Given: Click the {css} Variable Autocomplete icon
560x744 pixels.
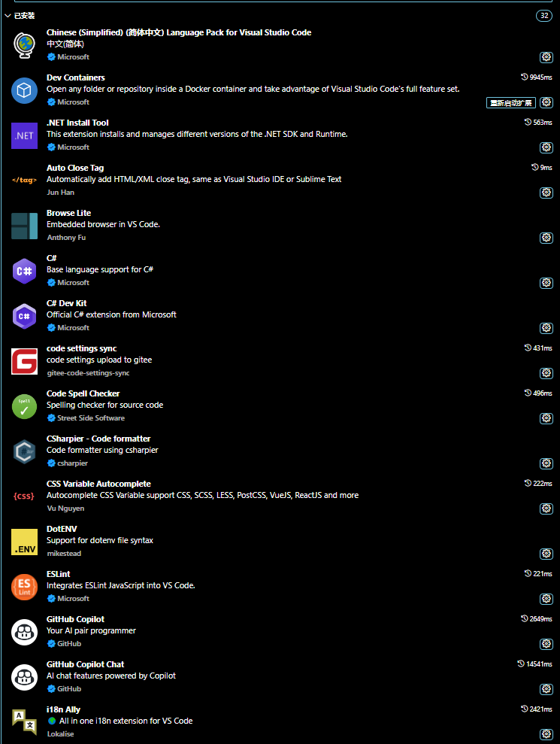Looking at the screenshot, I should point(24,496).
